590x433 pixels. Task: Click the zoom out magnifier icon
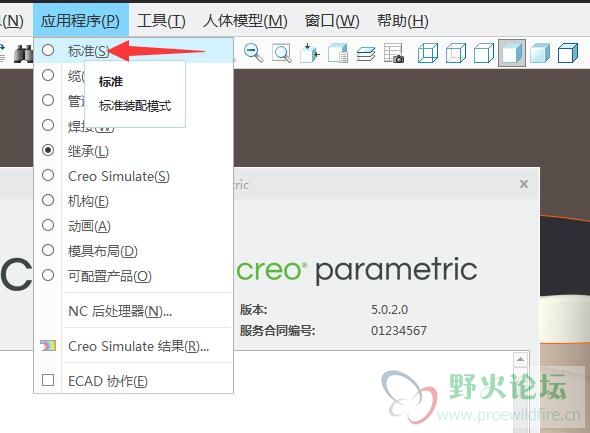click(254, 52)
